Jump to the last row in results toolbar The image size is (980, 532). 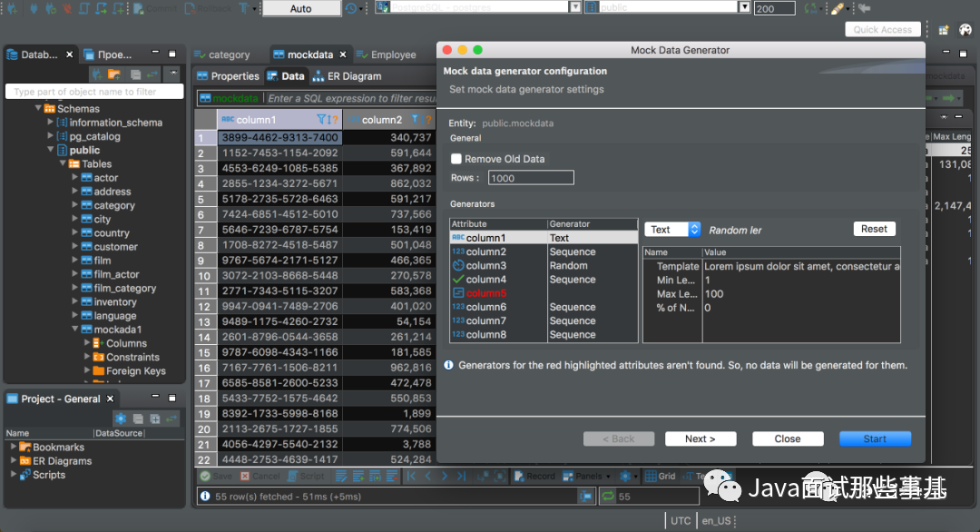click(x=461, y=477)
